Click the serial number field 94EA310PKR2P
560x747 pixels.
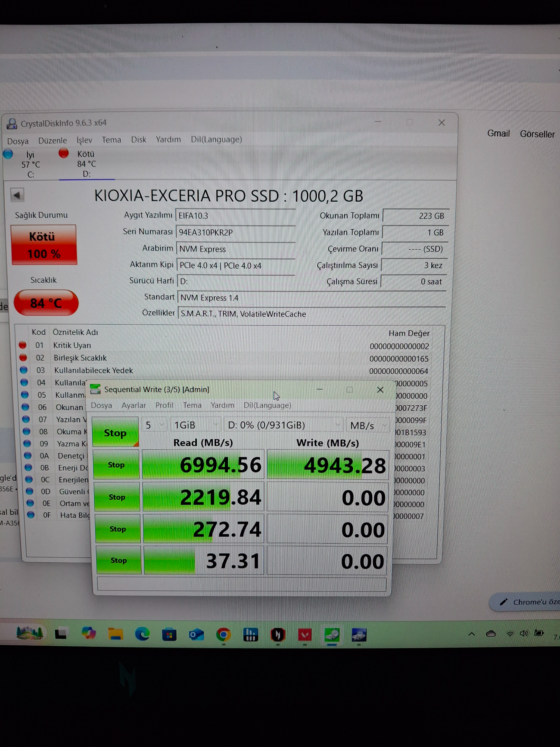[x=235, y=232]
